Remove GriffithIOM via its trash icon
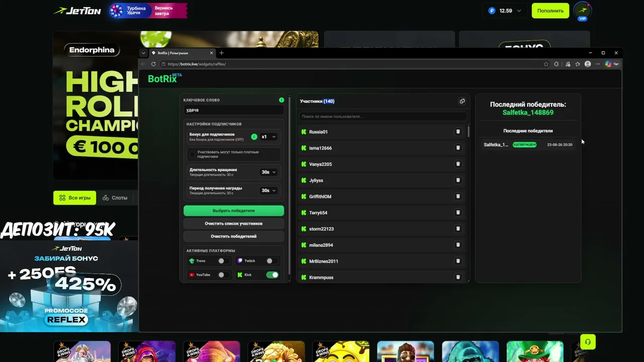 tap(458, 197)
